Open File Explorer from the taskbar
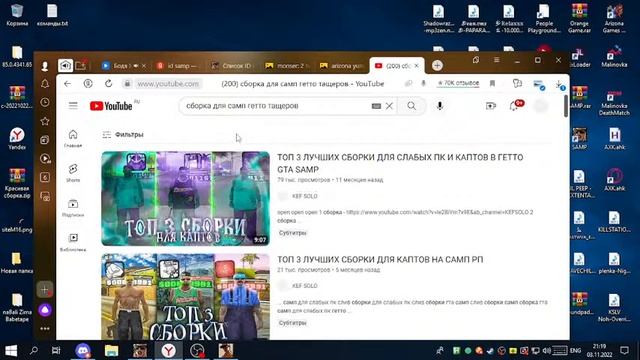640x360 pixels. [x=111, y=351]
